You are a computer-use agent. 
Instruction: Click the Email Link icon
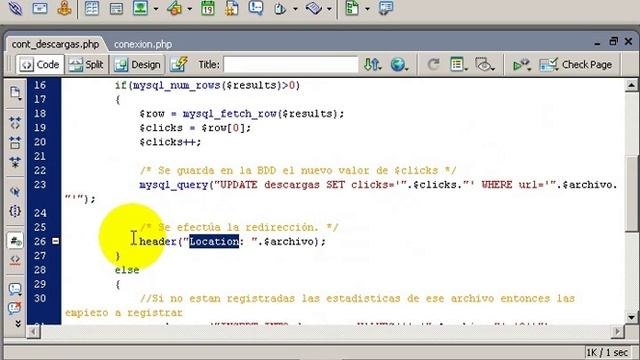tap(40, 8)
